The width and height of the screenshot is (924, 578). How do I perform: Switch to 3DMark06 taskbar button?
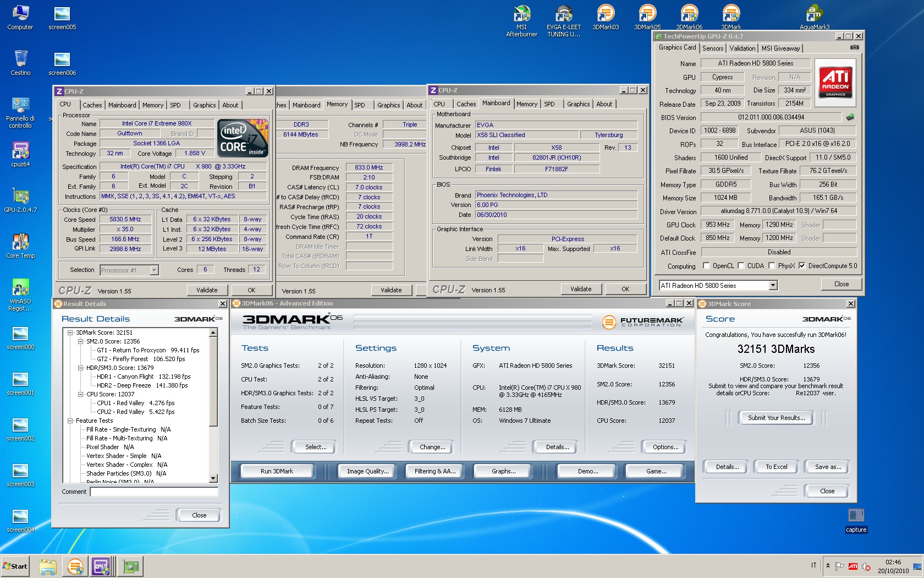tap(75, 566)
